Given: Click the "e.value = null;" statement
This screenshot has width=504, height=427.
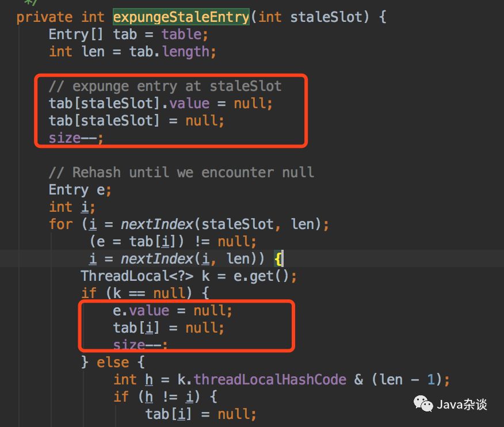Looking at the screenshot, I should (173, 311).
